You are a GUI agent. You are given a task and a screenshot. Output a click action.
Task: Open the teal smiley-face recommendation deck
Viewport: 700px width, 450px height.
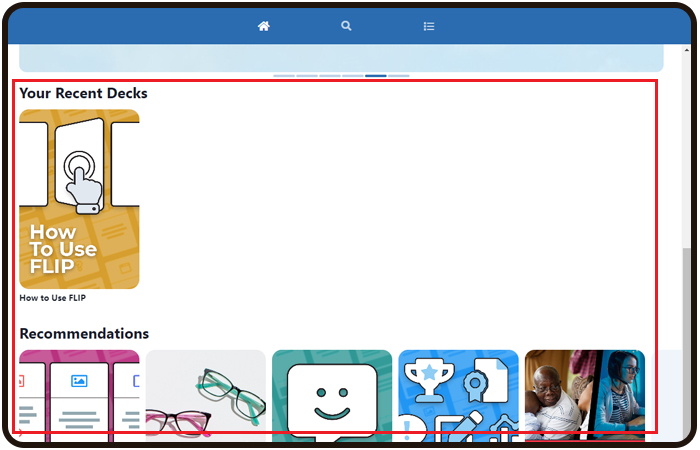click(332, 396)
